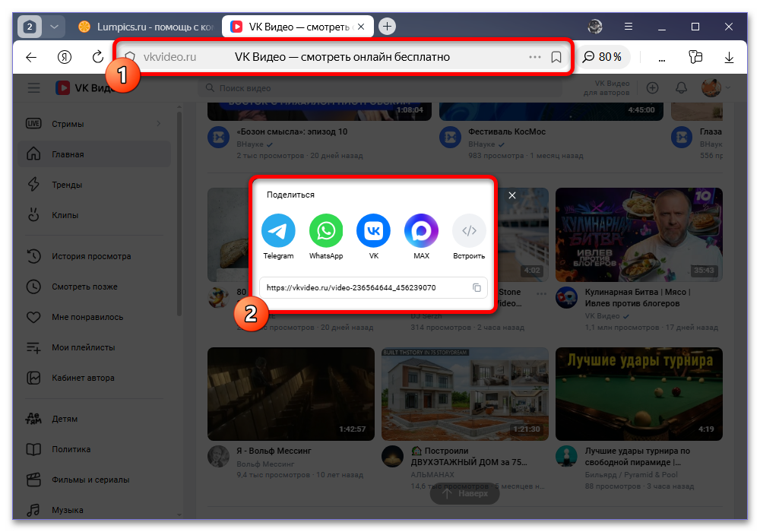Viewport: 760px width, 532px height.
Task: Select the vkvideo.ru video URL field
Action: 373,288
